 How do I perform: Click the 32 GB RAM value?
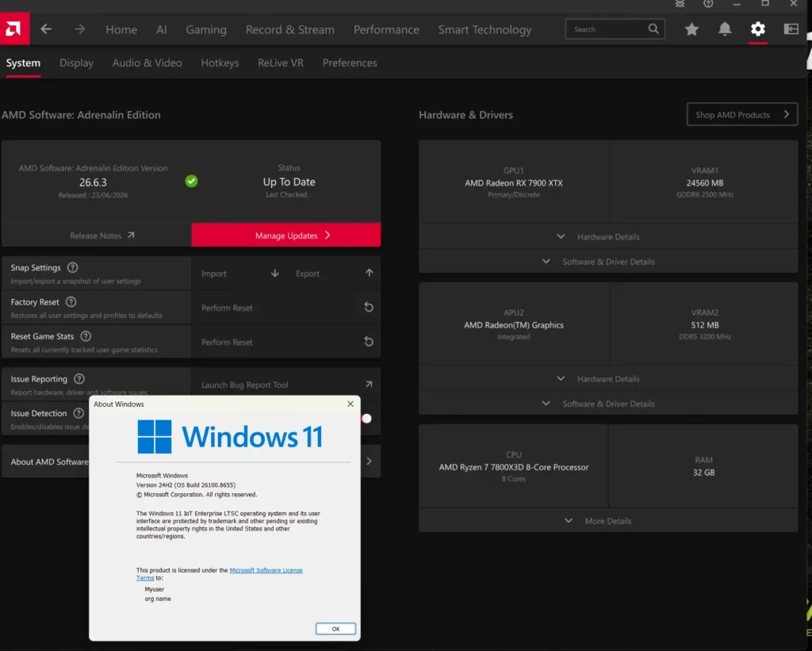[704, 473]
